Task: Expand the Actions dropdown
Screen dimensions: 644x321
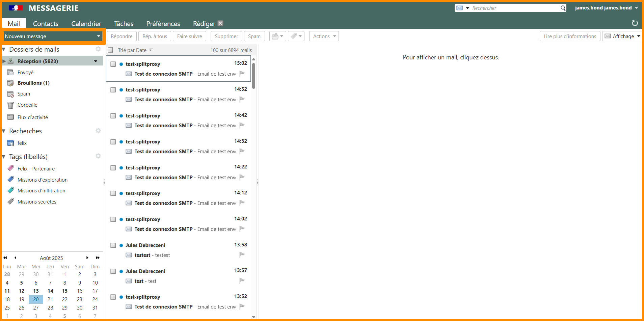Action: tap(324, 36)
